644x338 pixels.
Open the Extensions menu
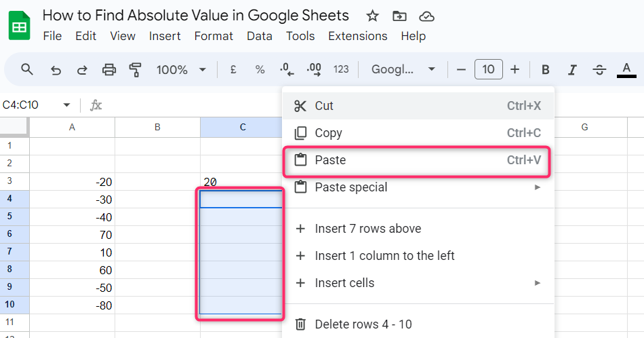click(357, 36)
